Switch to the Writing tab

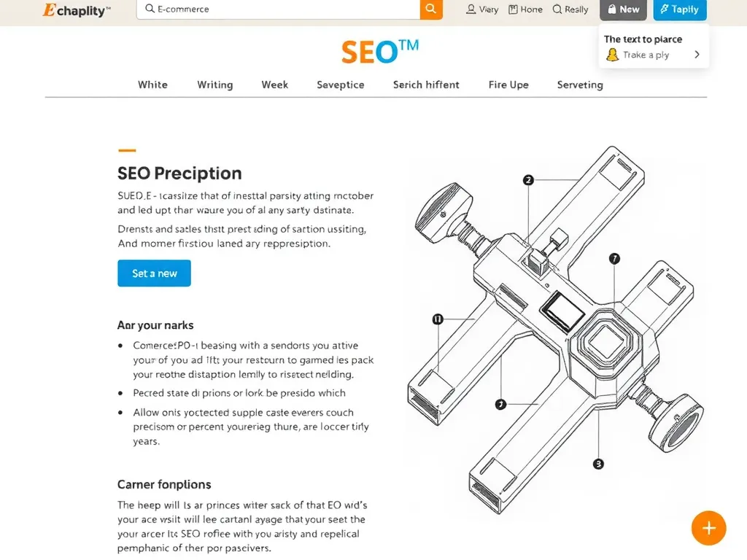click(214, 85)
